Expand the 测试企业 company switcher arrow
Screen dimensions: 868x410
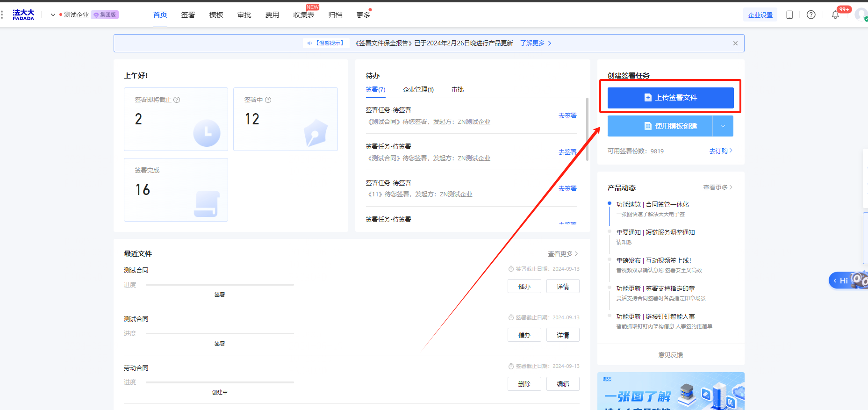53,15
